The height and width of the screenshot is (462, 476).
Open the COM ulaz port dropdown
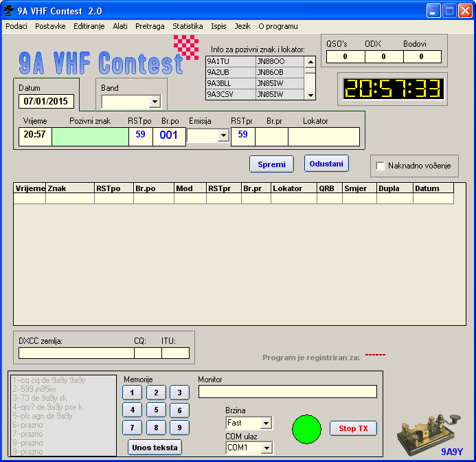[x=267, y=448]
